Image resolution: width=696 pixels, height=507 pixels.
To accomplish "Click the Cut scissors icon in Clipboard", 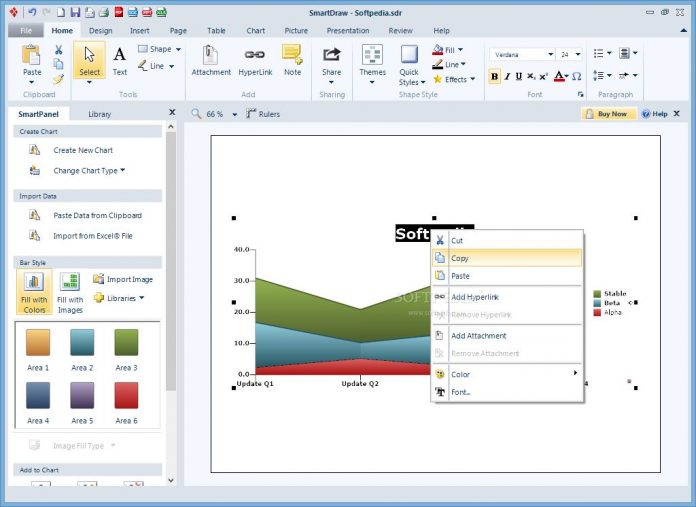I will (x=59, y=50).
